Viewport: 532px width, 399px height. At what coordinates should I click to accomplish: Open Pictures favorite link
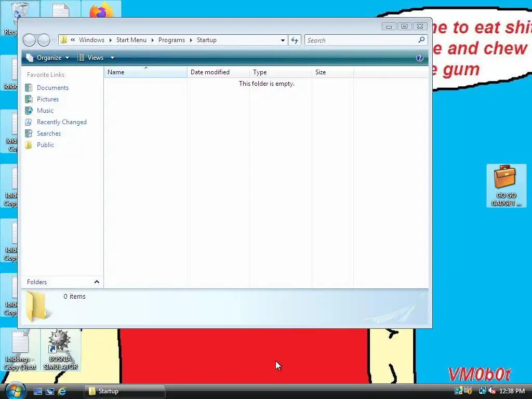[48, 99]
